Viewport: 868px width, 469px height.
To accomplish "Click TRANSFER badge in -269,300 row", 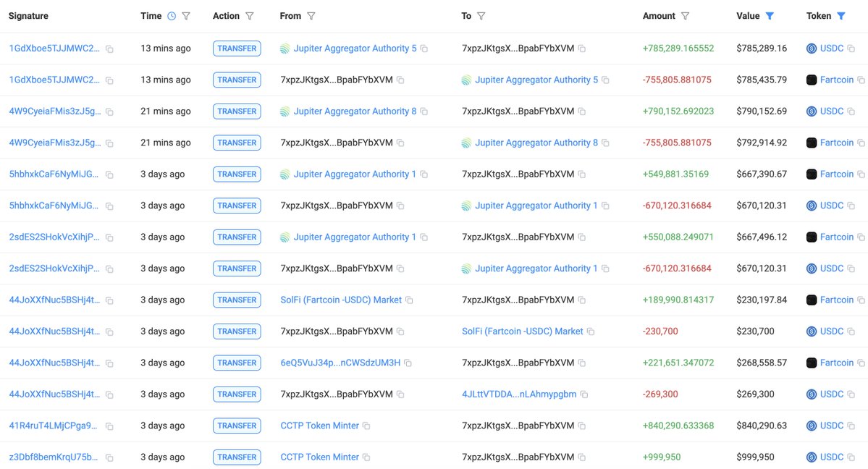I will (x=237, y=394).
